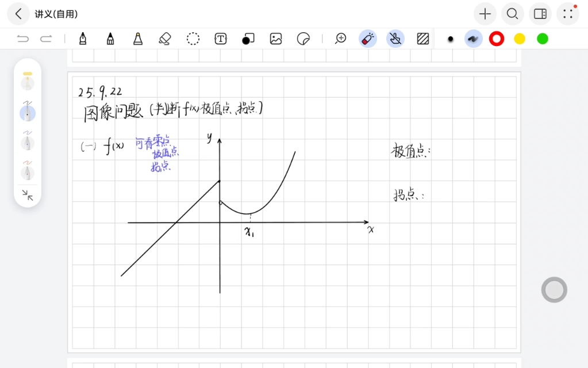Select the red pen preset in side panel

(x=28, y=171)
